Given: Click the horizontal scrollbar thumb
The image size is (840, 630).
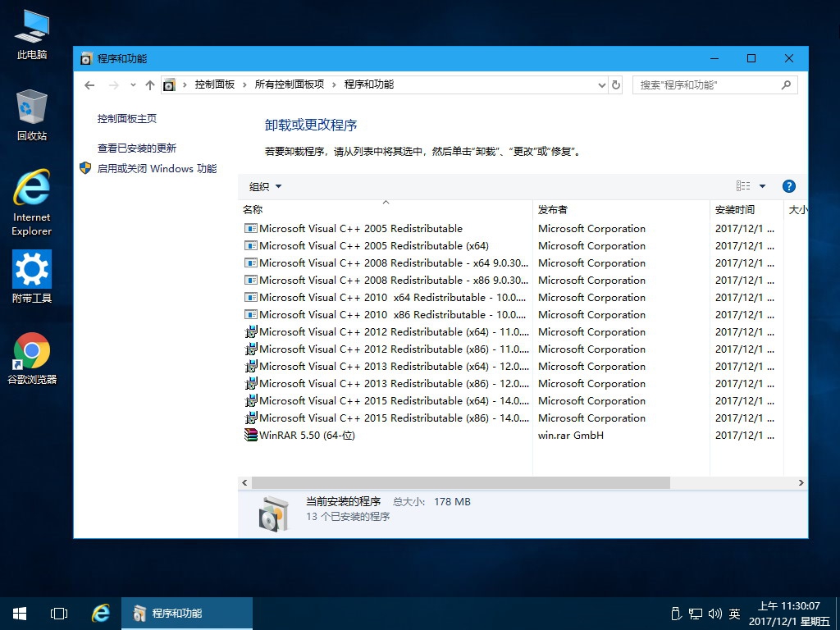Looking at the screenshot, I should click(x=461, y=482).
